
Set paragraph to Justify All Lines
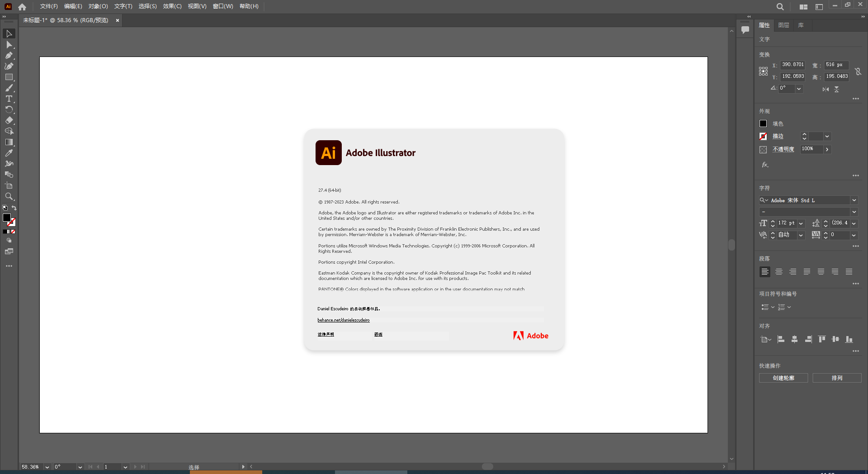click(x=849, y=272)
